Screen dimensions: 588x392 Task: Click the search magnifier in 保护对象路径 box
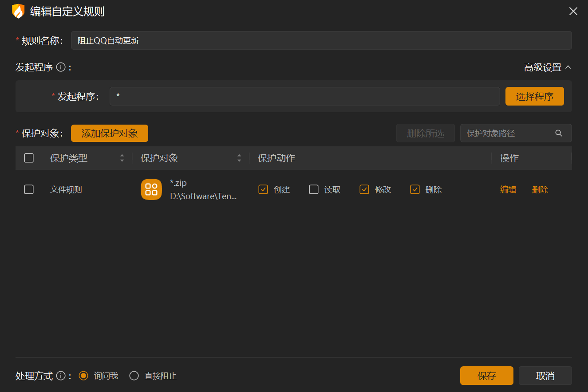(x=559, y=133)
